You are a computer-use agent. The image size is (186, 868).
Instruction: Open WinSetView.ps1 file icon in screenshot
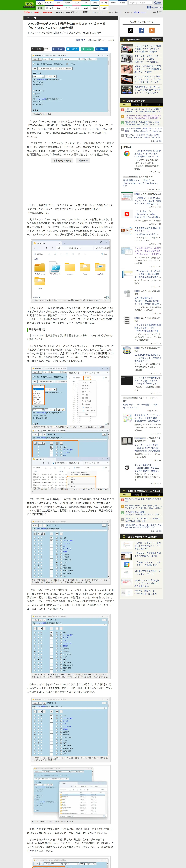point(55,268)
